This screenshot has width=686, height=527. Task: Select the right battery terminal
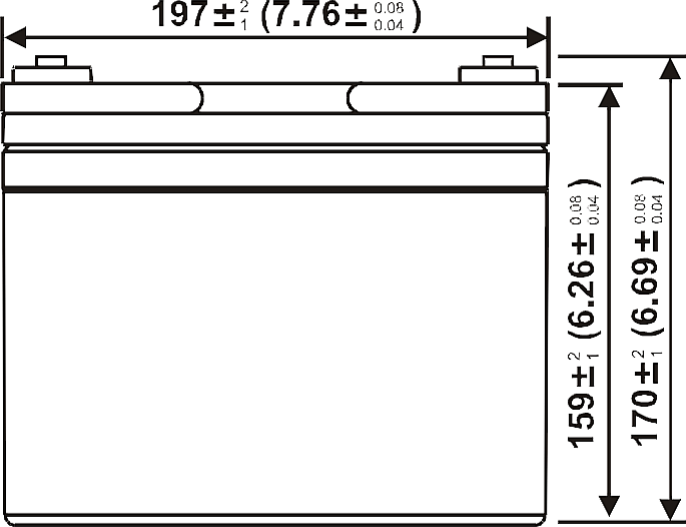click(497, 72)
